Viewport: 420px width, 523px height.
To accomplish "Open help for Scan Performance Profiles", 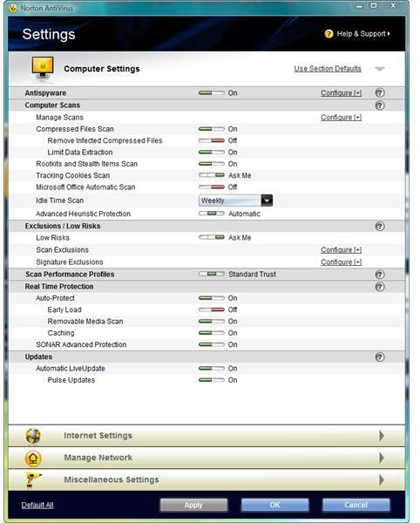I will pyautogui.click(x=380, y=275).
